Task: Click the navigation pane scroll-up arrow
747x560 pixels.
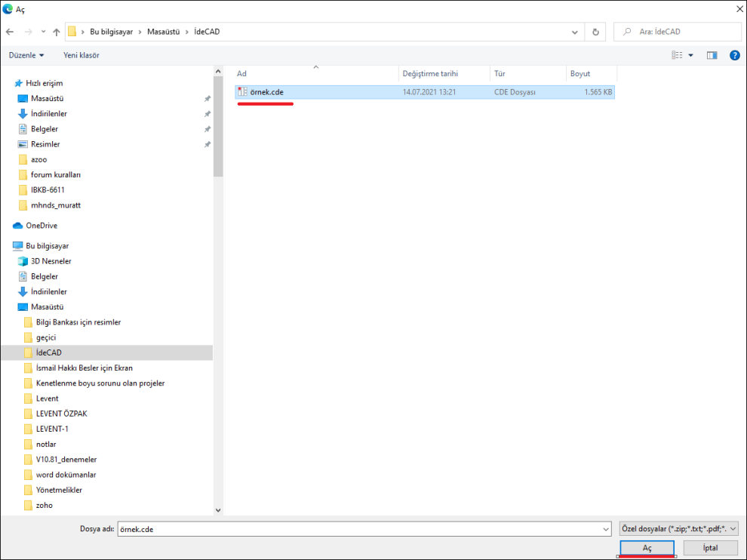Action: (218, 72)
